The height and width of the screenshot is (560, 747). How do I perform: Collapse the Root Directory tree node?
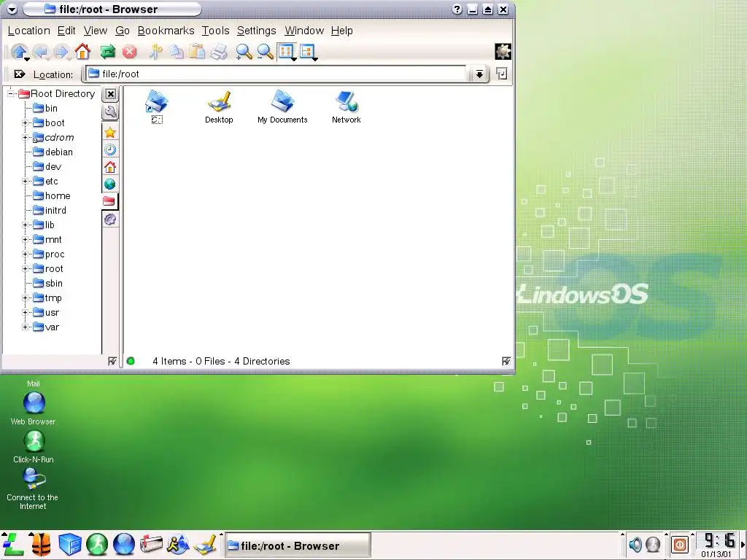click(x=10, y=94)
